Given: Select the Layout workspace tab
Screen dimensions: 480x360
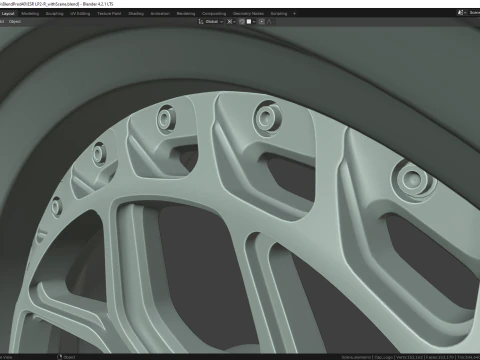Looking at the screenshot, I should click(8, 14).
